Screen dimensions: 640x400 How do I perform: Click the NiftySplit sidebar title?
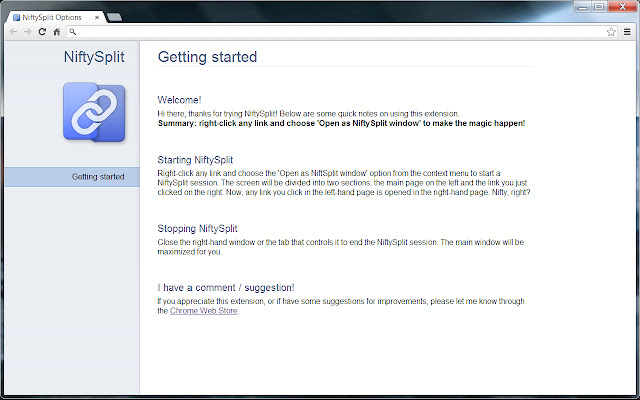94,57
